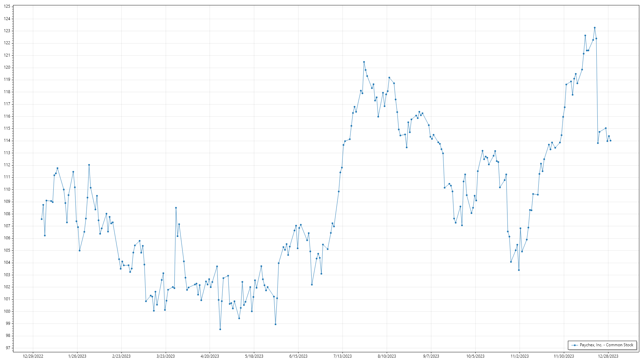This screenshot has width=644, height=362.
Task: Click the late-July peak point above 120
Action: pos(364,62)
